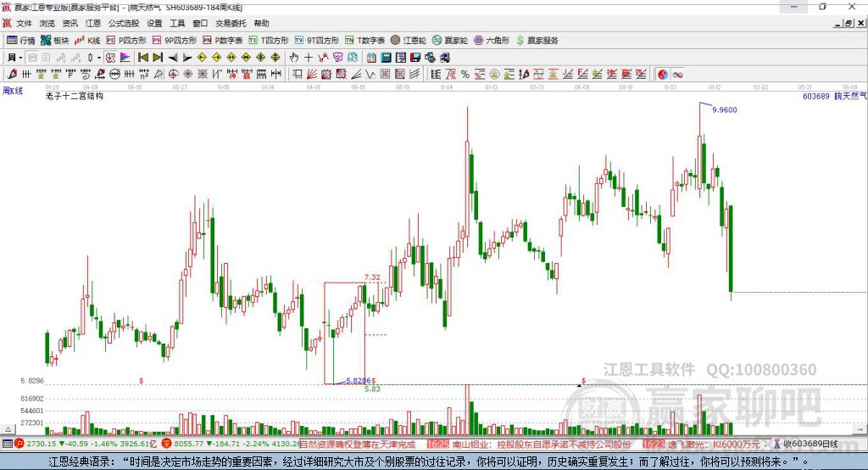Select the zigzag V-line drawing tool
The height and width of the screenshot is (470, 868).
click(x=370, y=75)
